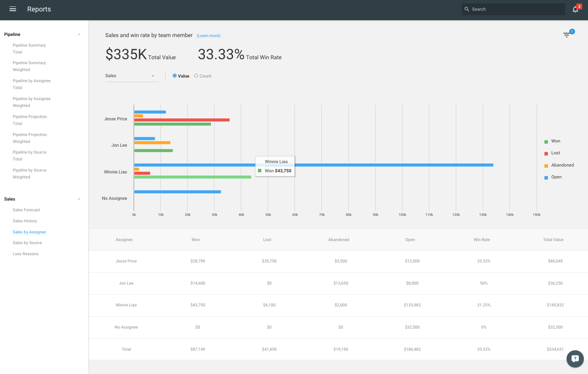Image resolution: width=588 pixels, height=374 pixels.
Task: Toggle the Abandoned legend entry
Action: click(x=562, y=165)
